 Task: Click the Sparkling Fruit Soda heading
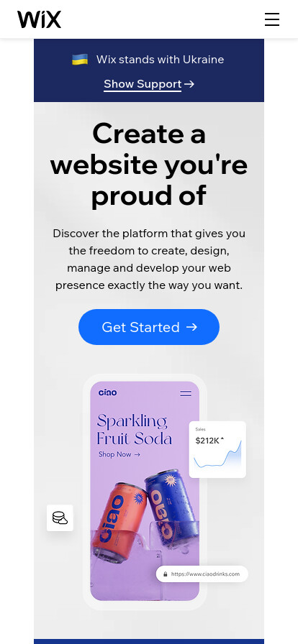coord(134,430)
